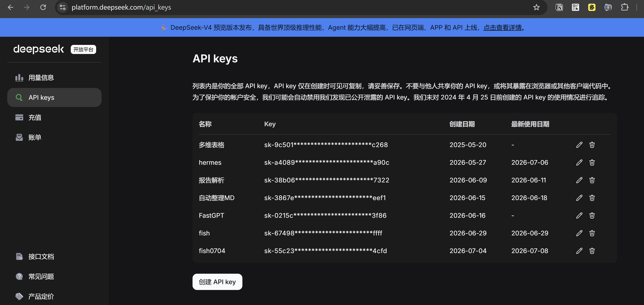
Task: Open the download-arrow extension icon
Action: click(608, 7)
